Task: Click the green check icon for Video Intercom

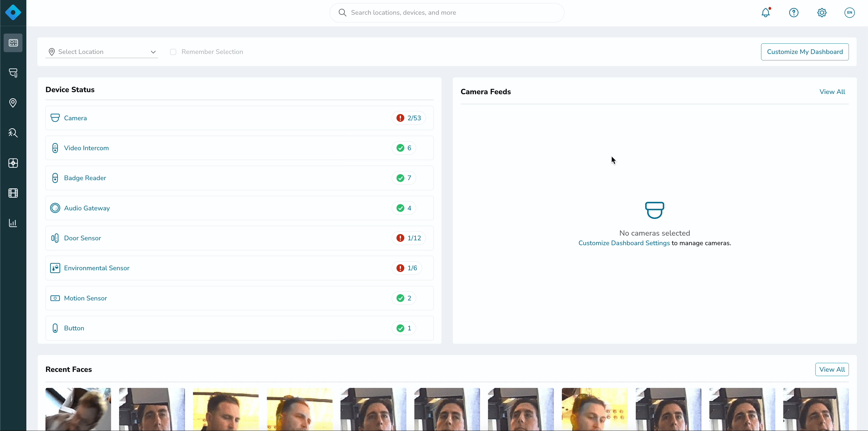Action: (x=400, y=148)
